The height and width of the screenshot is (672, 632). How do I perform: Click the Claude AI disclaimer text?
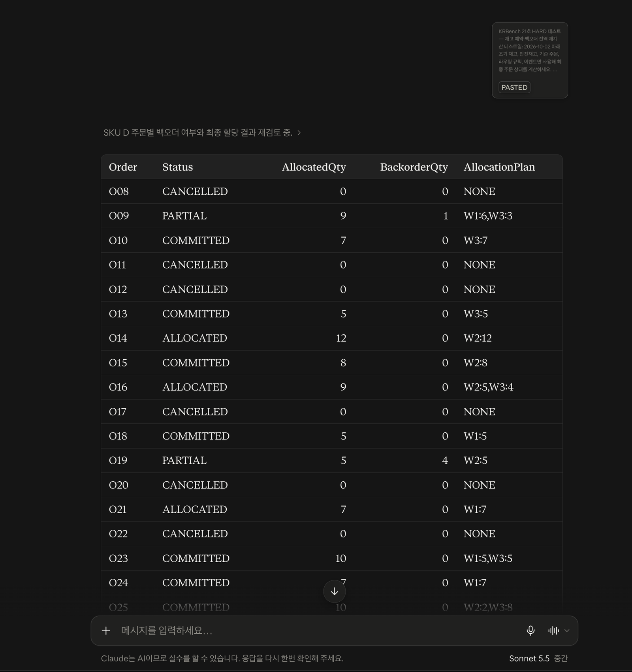222,658
